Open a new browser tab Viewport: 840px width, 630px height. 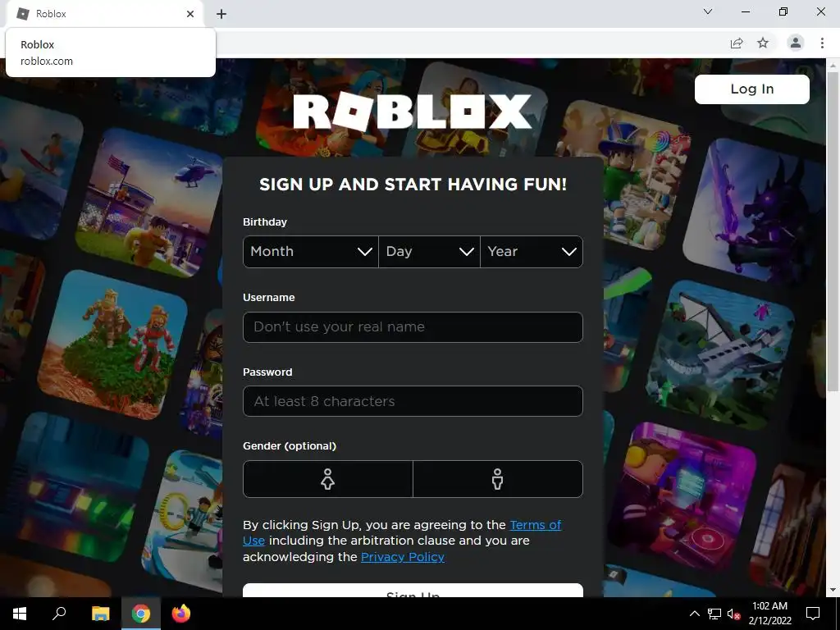pos(221,14)
